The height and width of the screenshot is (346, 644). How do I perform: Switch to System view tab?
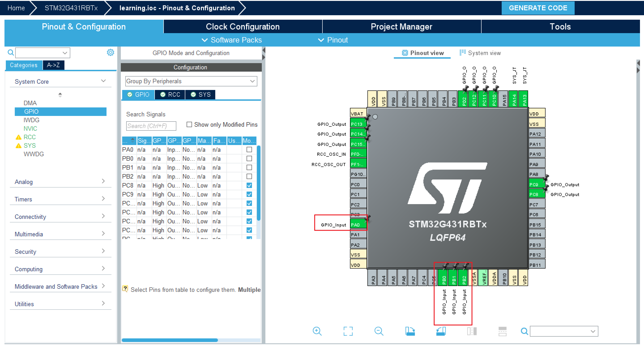480,53
